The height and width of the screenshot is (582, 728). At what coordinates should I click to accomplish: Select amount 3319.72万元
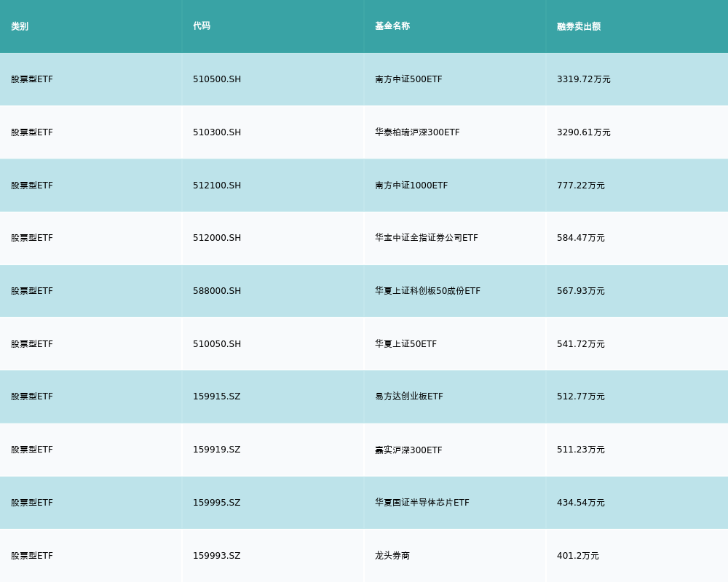[x=584, y=79]
